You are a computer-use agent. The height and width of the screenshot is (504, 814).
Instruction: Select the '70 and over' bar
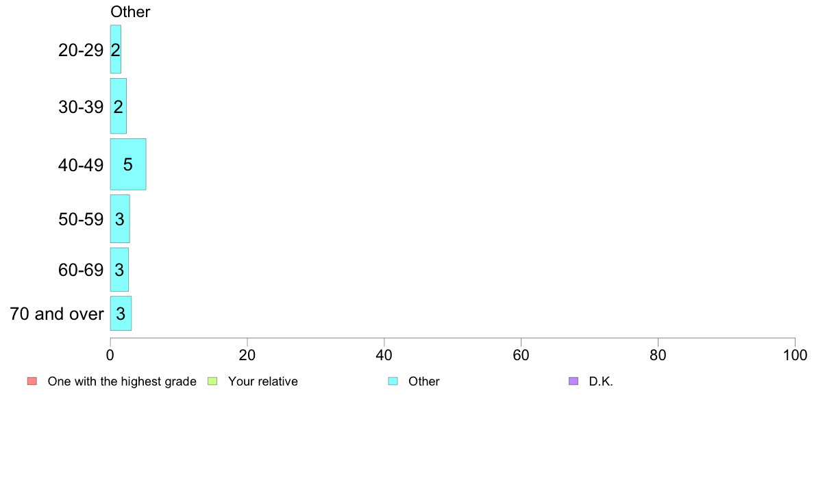[x=121, y=313]
